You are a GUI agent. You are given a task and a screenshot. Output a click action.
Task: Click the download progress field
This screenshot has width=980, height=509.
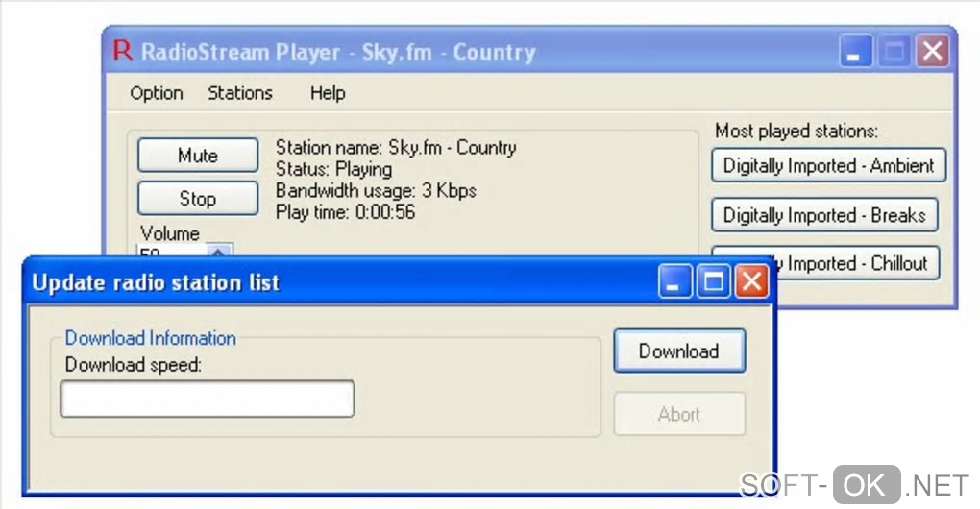(207, 399)
